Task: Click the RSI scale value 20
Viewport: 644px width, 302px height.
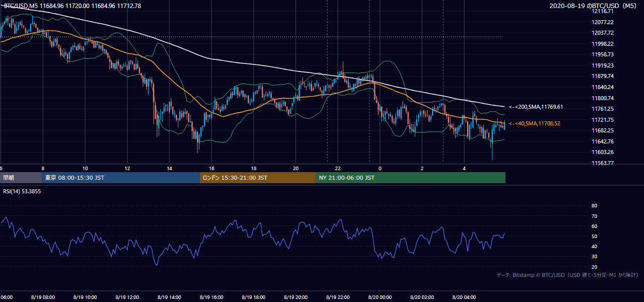Action: (x=595, y=267)
